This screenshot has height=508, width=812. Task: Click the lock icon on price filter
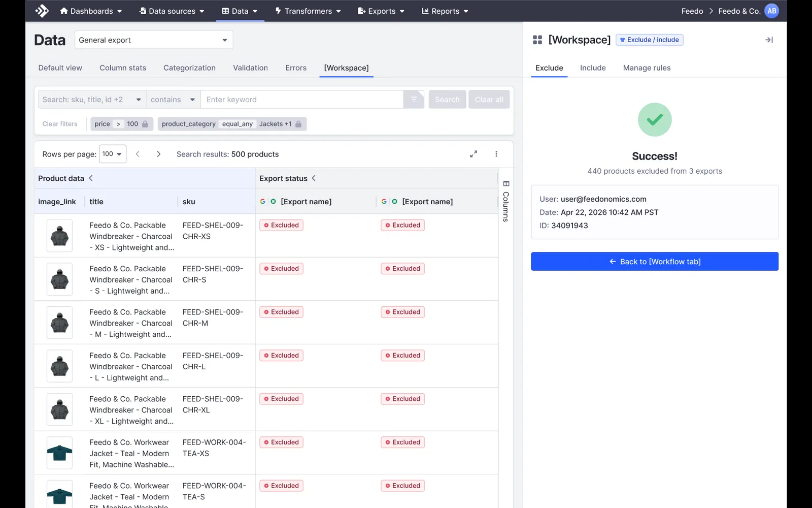(145, 124)
